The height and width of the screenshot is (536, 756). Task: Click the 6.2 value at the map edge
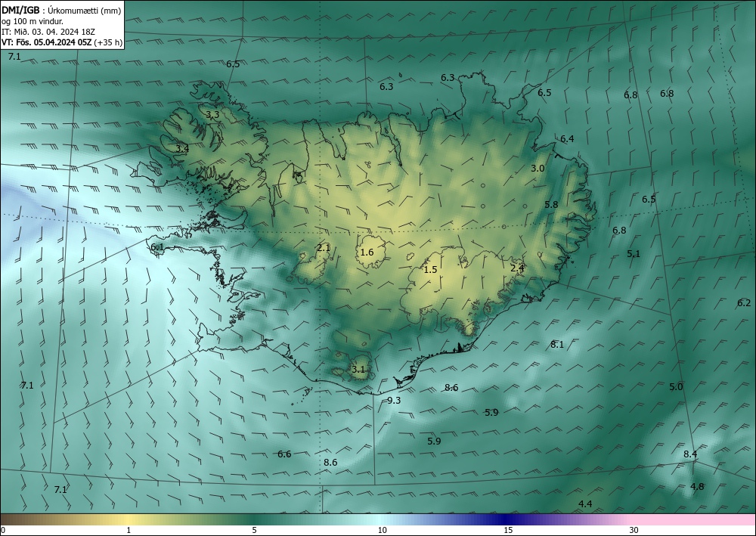[x=744, y=302]
